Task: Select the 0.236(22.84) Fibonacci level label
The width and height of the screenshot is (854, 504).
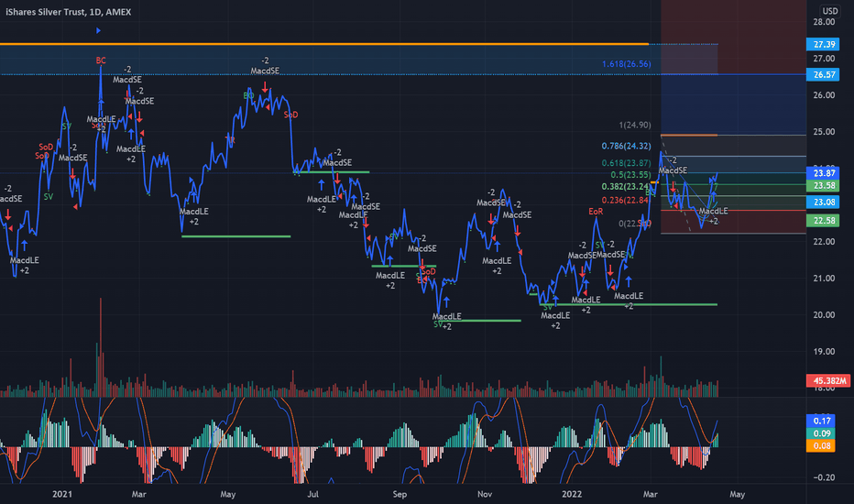Action: (626, 200)
